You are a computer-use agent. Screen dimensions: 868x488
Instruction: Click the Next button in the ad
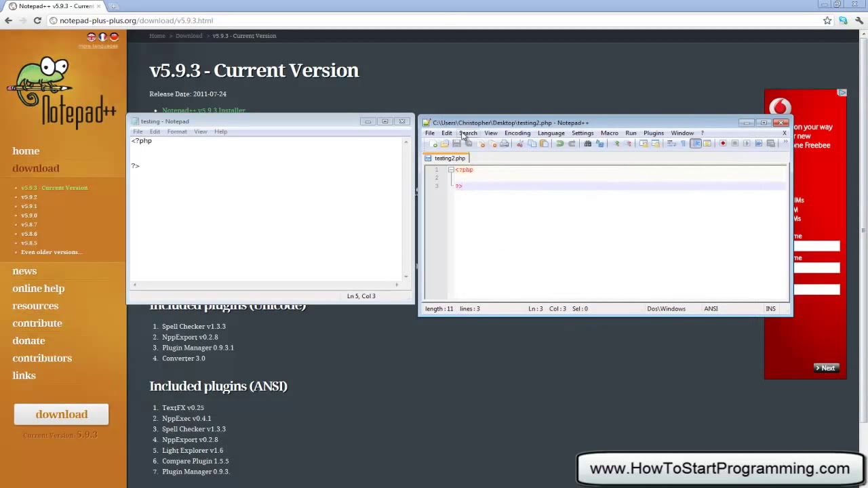tap(826, 368)
